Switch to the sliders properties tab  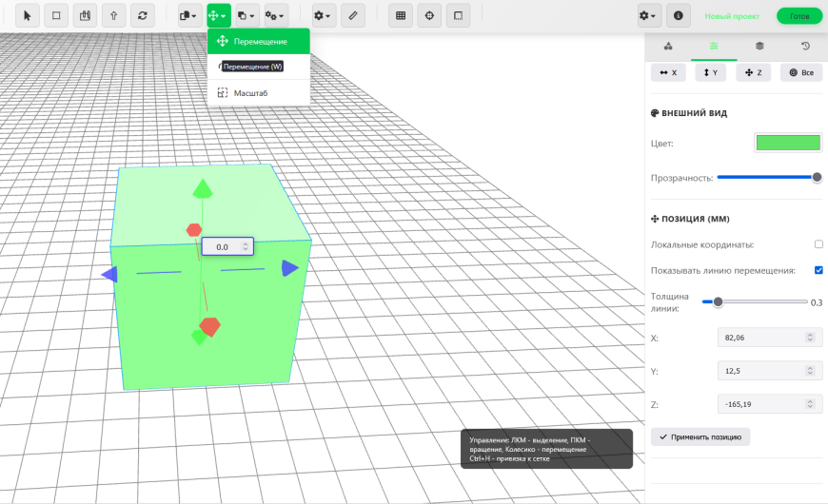[714, 47]
